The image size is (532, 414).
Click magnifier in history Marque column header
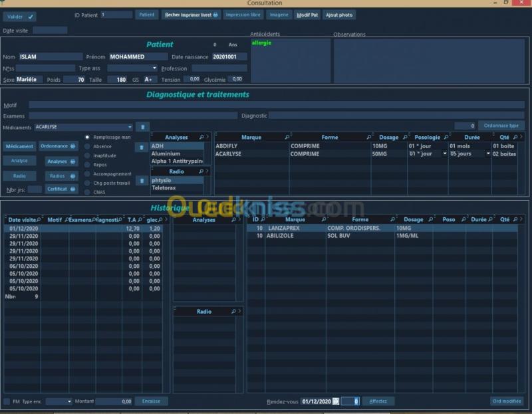coord(324,219)
